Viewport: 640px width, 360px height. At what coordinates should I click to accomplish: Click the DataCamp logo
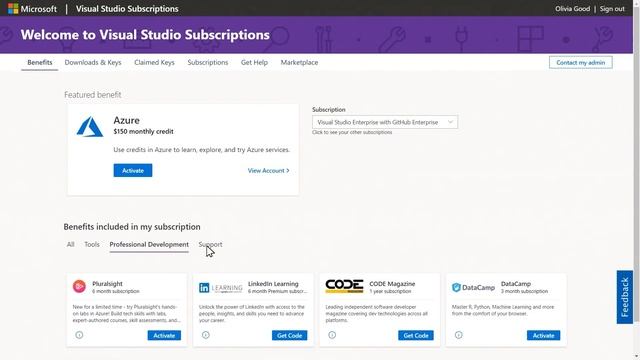[473, 287]
